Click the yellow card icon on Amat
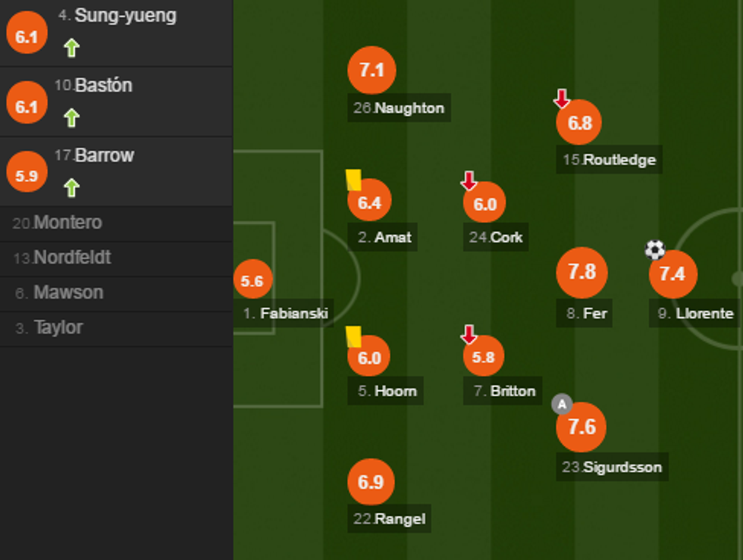This screenshot has height=560, width=743. [354, 180]
